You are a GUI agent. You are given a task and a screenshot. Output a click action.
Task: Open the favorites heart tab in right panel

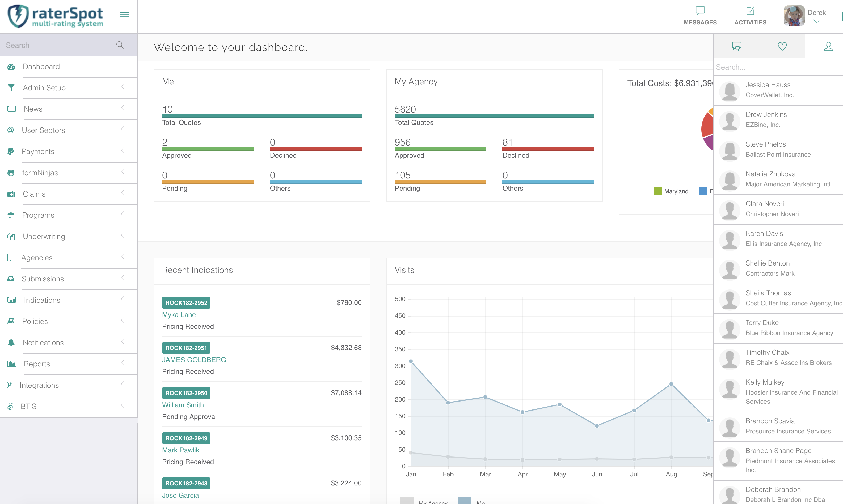tap(782, 46)
